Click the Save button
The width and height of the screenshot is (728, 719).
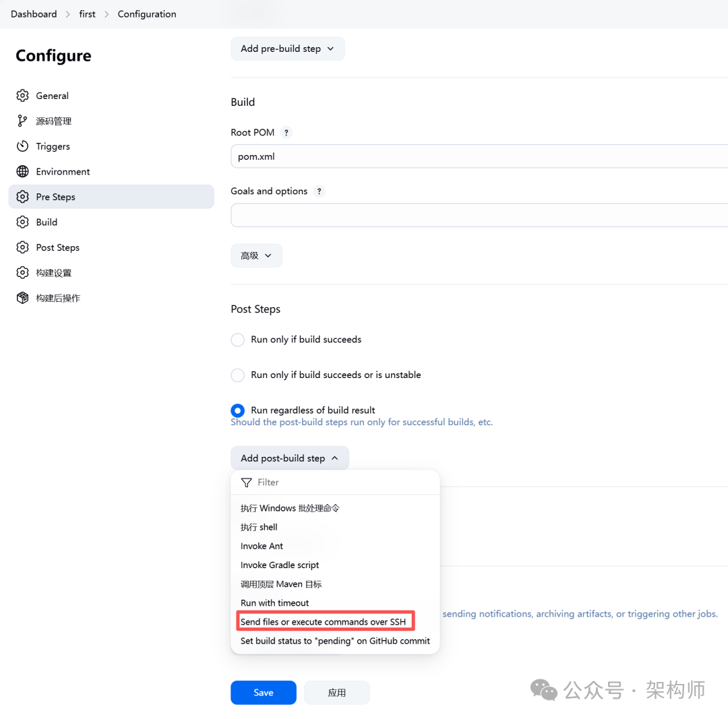[263, 693]
